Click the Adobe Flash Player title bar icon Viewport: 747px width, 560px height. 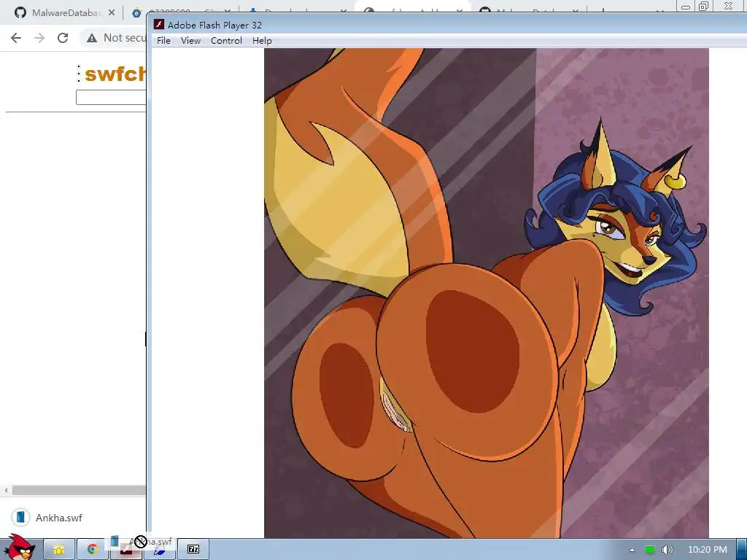159,25
